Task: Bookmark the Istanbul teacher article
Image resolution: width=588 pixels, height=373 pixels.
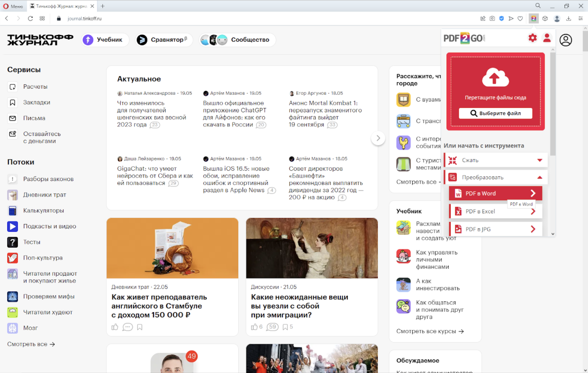Action: 140,327
